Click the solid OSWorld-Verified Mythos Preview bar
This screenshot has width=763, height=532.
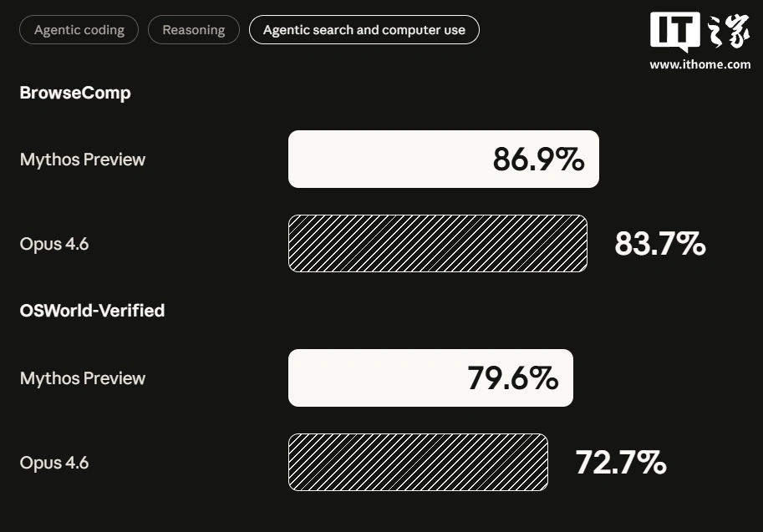click(372, 377)
